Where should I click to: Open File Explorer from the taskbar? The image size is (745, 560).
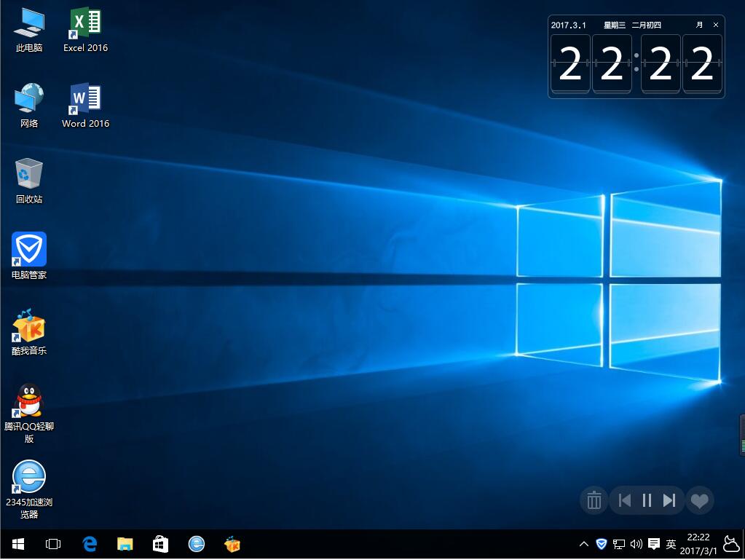pyautogui.click(x=125, y=544)
